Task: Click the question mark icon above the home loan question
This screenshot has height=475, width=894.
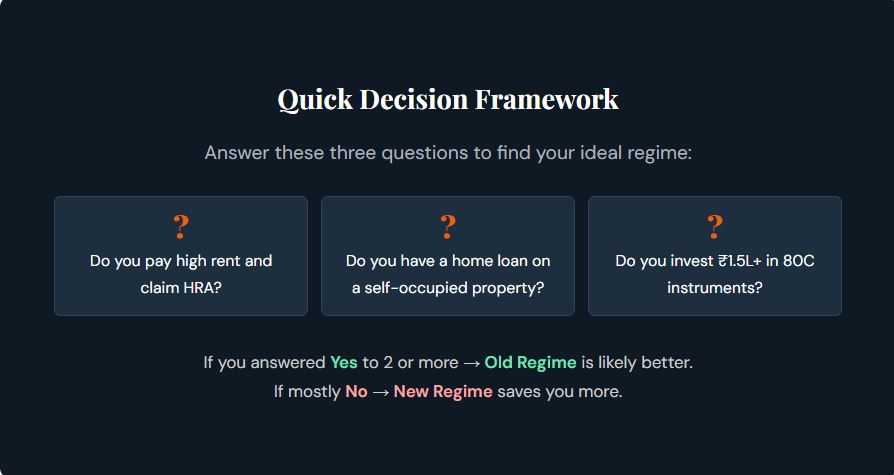Action: [x=448, y=228]
